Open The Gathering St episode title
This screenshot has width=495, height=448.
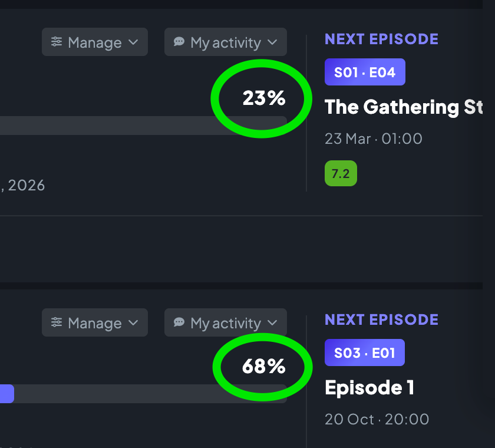[404, 107]
